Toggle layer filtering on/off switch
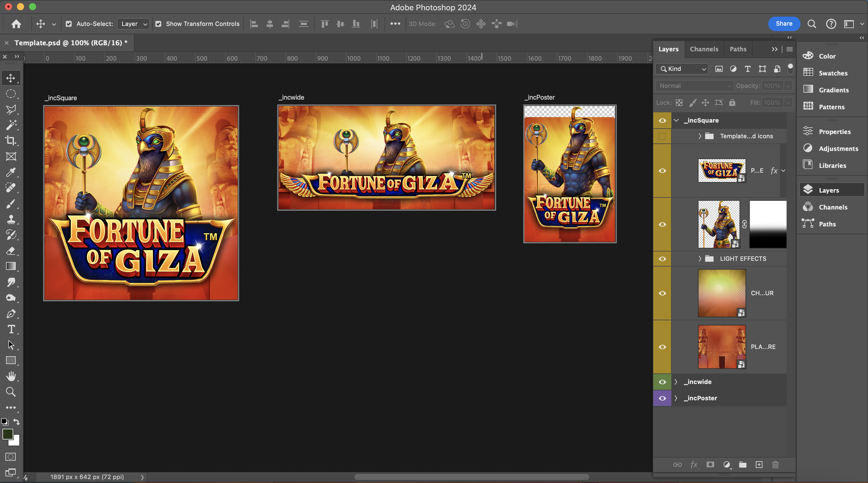 [x=790, y=69]
